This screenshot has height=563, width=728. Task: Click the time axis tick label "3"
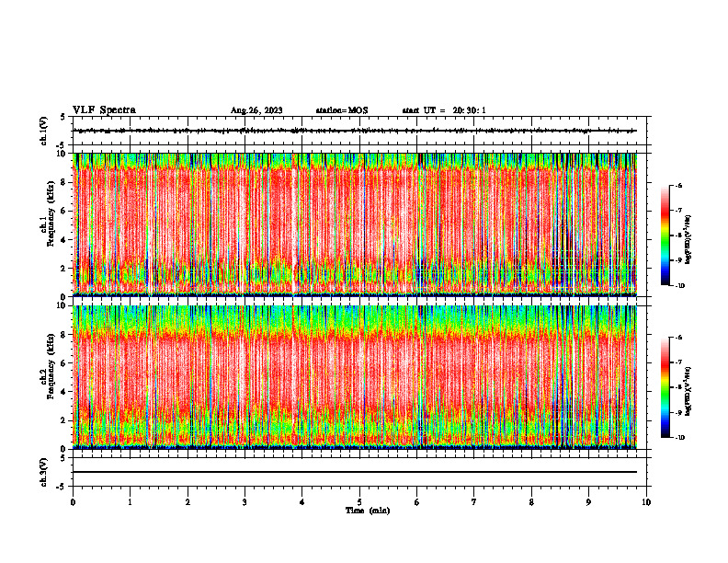pyautogui.click(x=245, y=502)
